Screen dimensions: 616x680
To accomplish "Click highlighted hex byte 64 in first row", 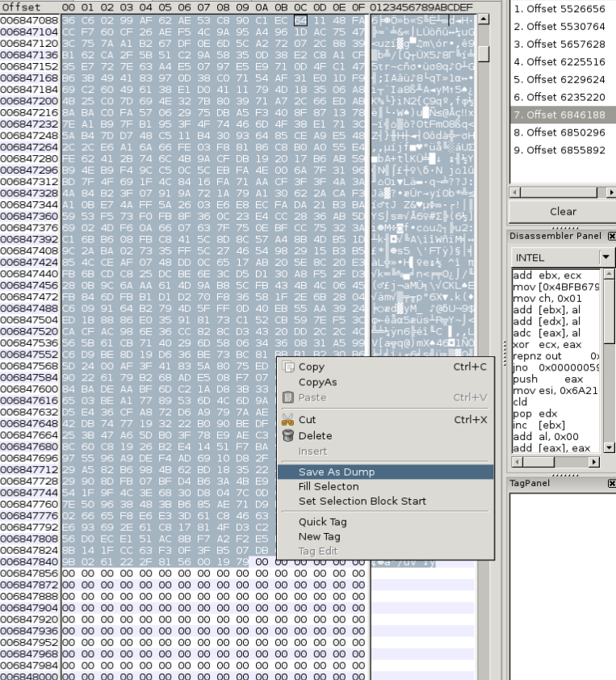I will [300, 20].
